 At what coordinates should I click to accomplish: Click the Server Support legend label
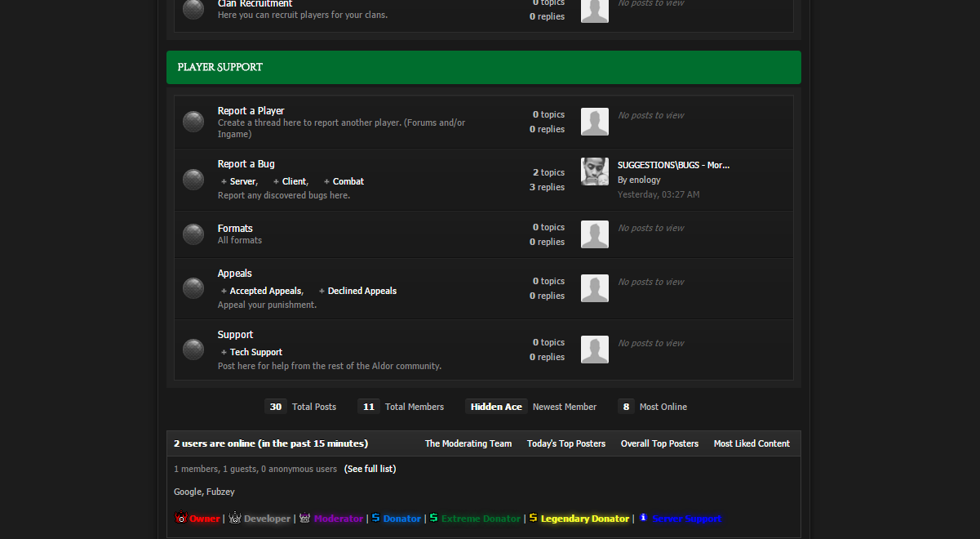coord(686,519)
